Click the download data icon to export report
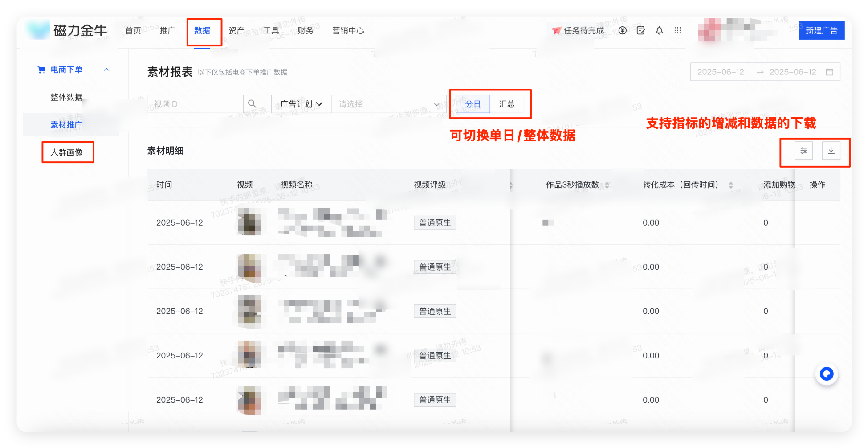The image size is (868, 448). point(831,151)
